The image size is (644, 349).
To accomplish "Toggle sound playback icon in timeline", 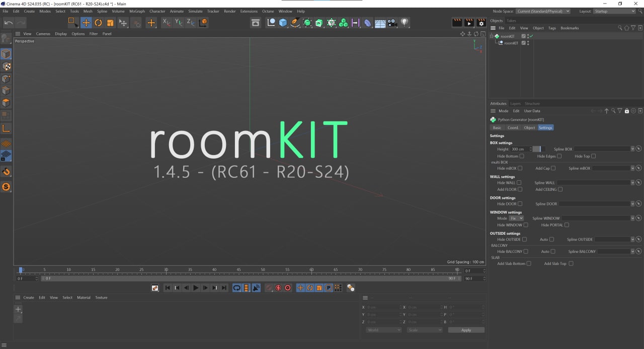I will (x=256, y=288).
